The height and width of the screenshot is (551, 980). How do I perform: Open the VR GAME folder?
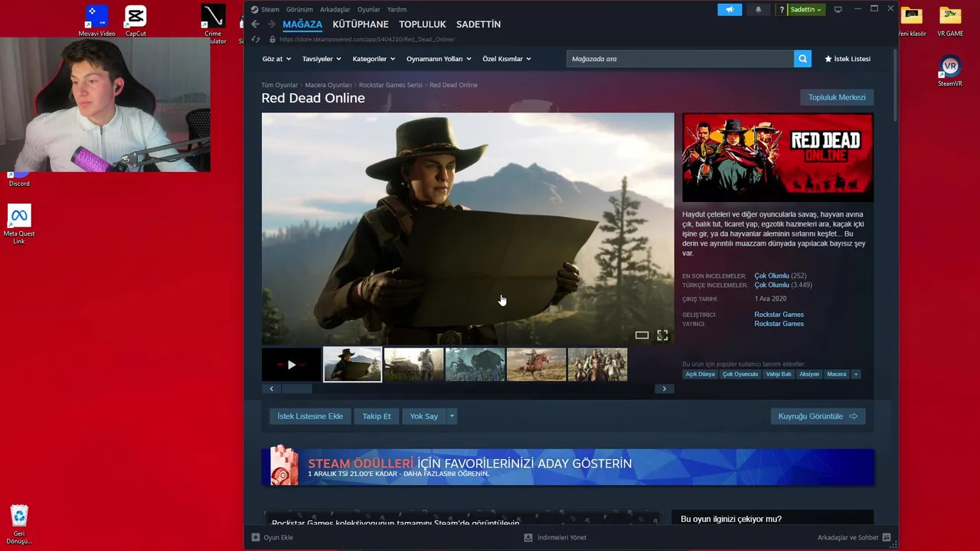coord(950,21)
